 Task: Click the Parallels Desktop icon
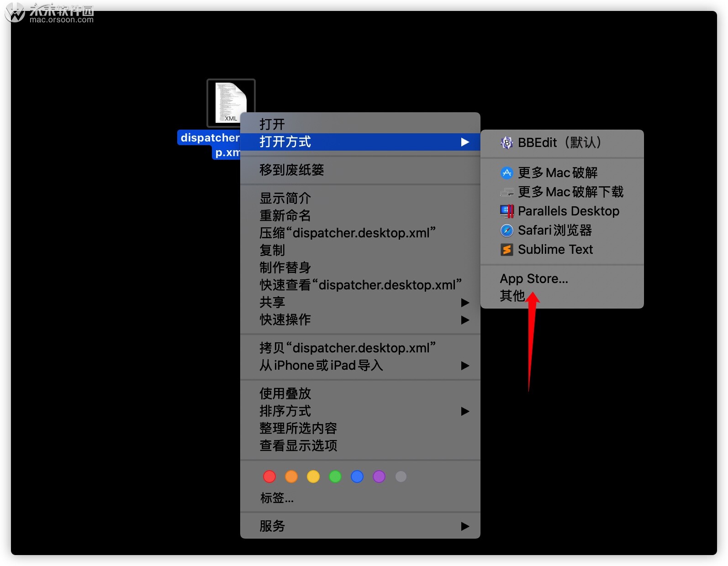[x=506, y=211]
